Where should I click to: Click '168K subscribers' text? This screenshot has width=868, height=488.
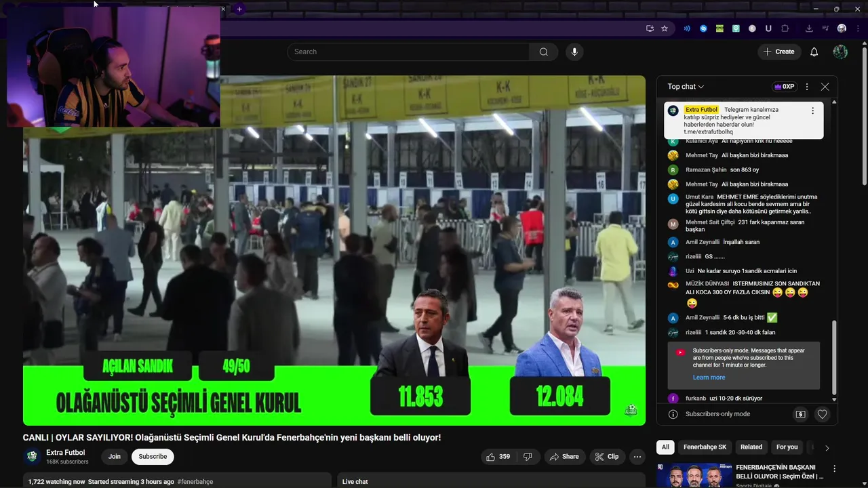coord(67,462)
